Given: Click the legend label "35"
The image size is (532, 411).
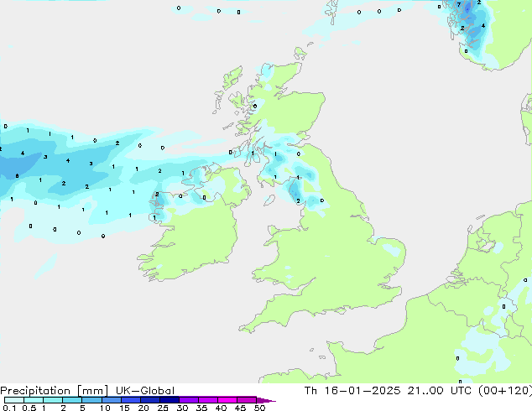Looking at the screenshot, I should 201,408.
